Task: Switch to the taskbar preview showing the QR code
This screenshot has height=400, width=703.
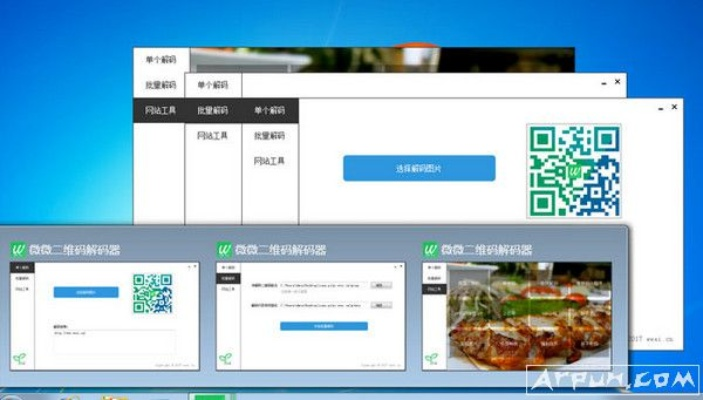Action: point(105,316)
